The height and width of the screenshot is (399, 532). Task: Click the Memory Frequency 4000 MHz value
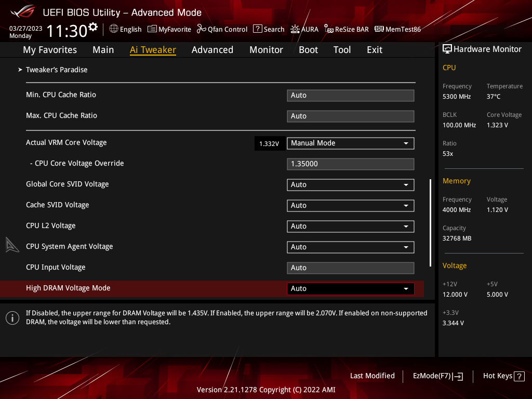click(x=456, y=210)
